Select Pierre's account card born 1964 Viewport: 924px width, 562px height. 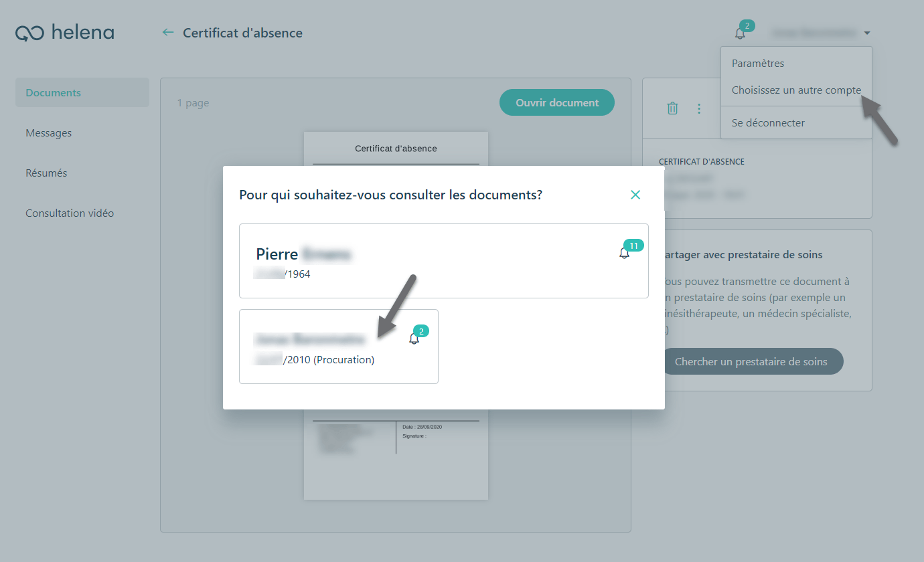444,261
